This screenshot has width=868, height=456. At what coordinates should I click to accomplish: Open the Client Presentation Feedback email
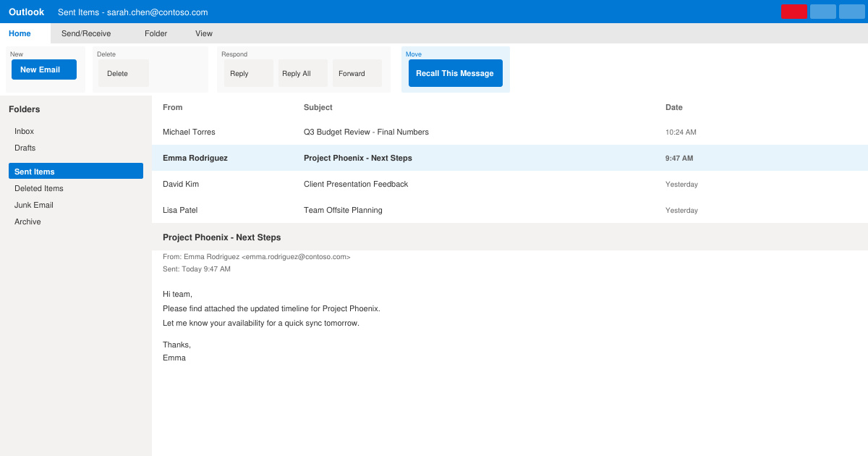click(x=510, y=184)
